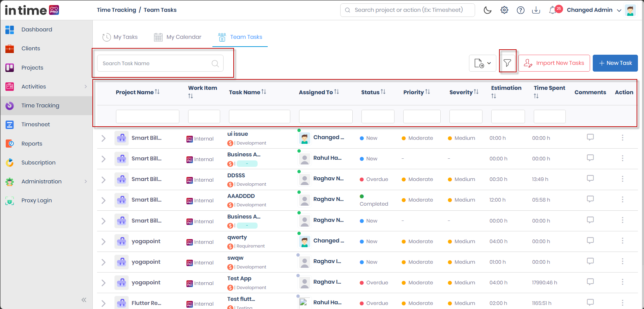Screen dimensions: 644x309
Task: Switch to My Calendar tab
Action: pyautogui.click(x=178, y=37)
